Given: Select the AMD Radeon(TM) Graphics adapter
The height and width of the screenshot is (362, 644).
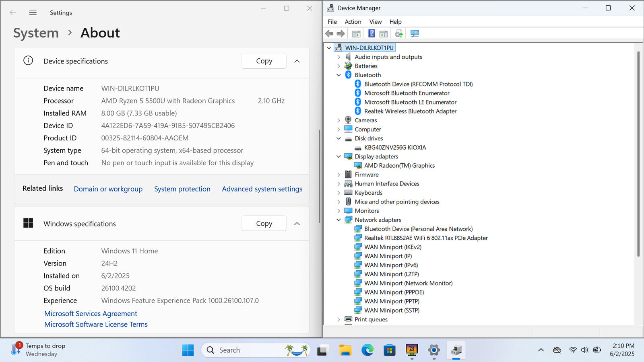Looking at the screenshot, I should tap(399, 165).
